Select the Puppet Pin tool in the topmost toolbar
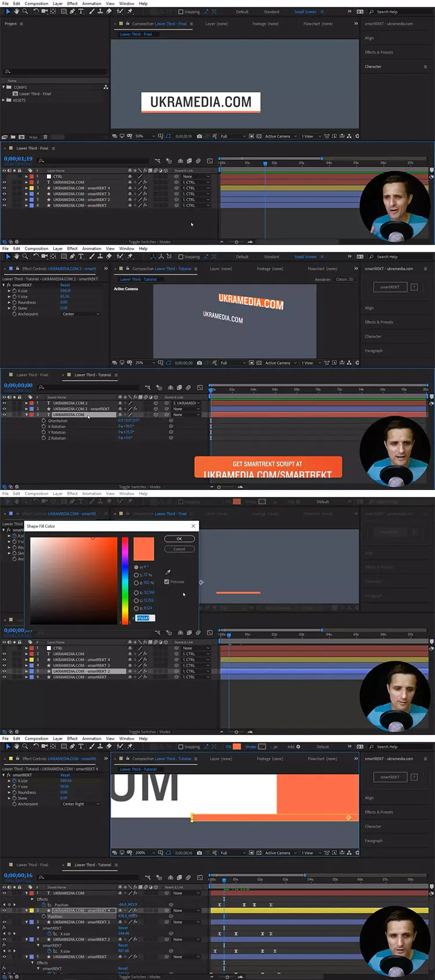Screen dimensions: 435x980 tap(130, 11)
